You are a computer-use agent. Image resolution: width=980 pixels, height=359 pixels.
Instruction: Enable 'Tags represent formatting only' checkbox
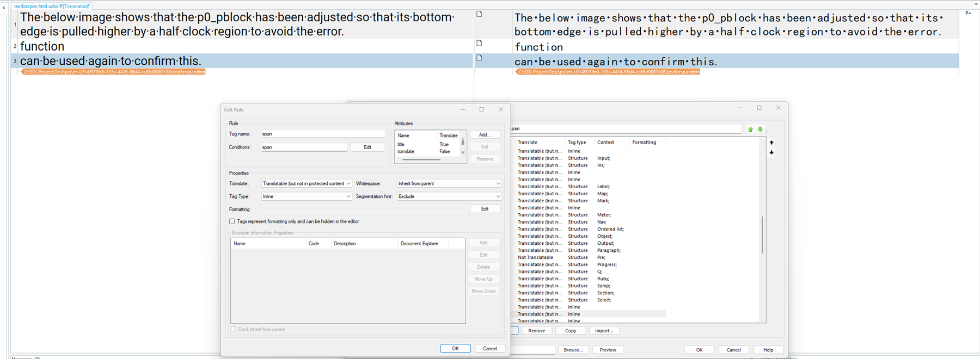tap(232, 221)
